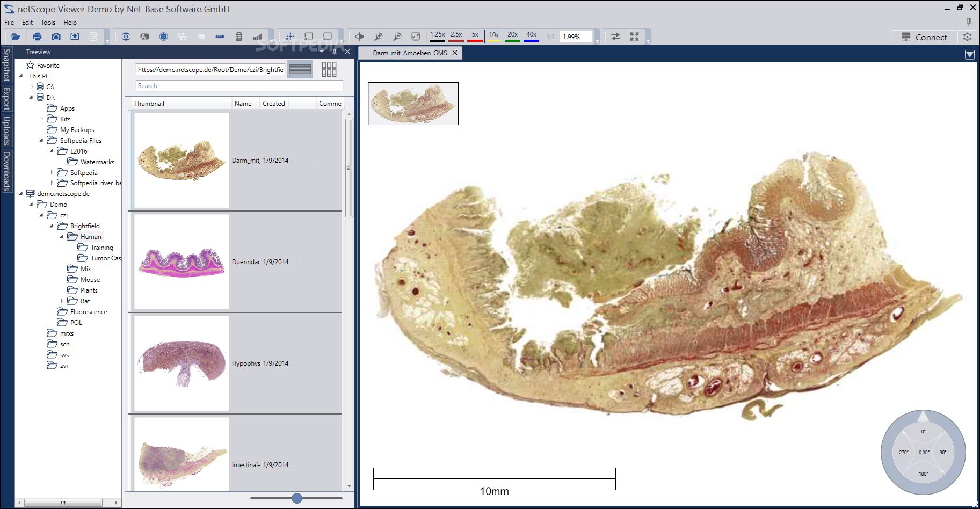Viewport: 980px width, 509px height.
Task: Open the Help menu
Action: coord(70,23)
